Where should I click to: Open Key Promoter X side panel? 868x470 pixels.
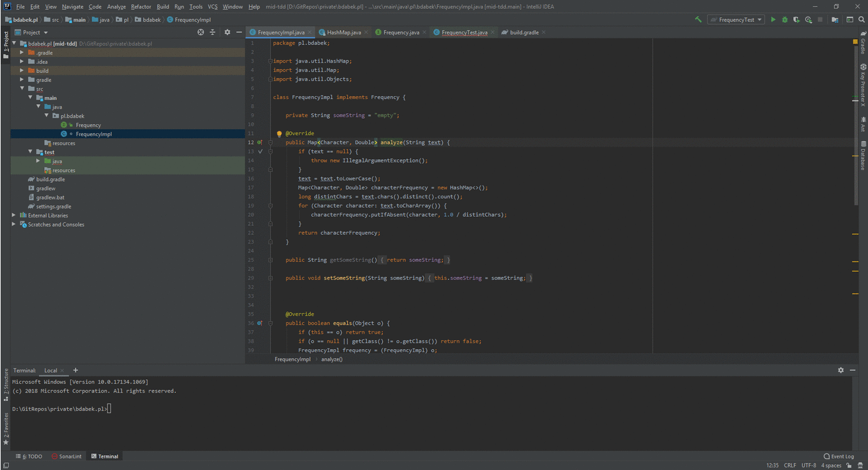[x=863, y=85]
